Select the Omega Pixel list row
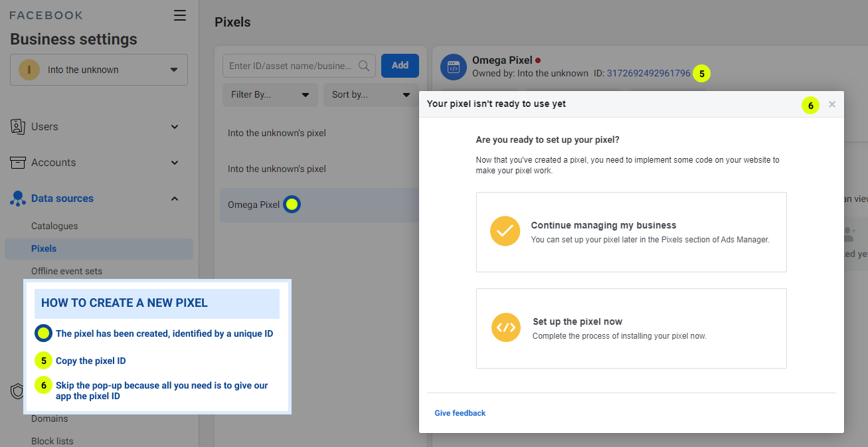Viewport: 868px width, 447px height. [x=321, y=205]
